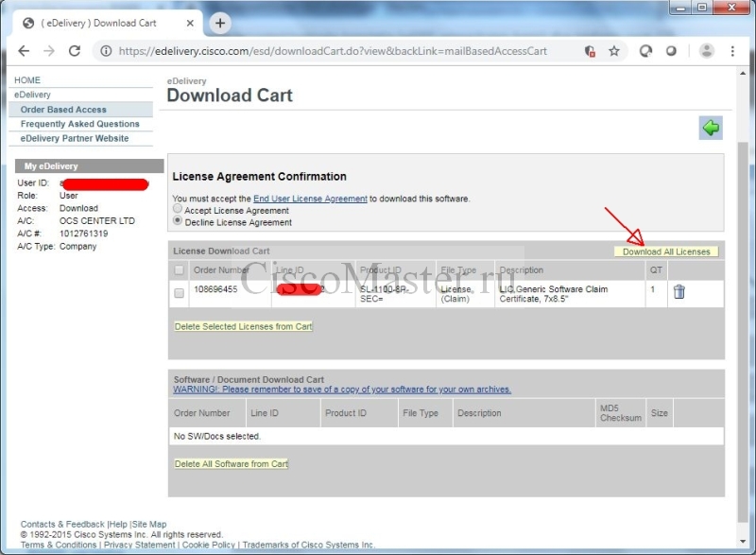
Task: Click the scrollbar up arrow
Action: click(743, 74)
